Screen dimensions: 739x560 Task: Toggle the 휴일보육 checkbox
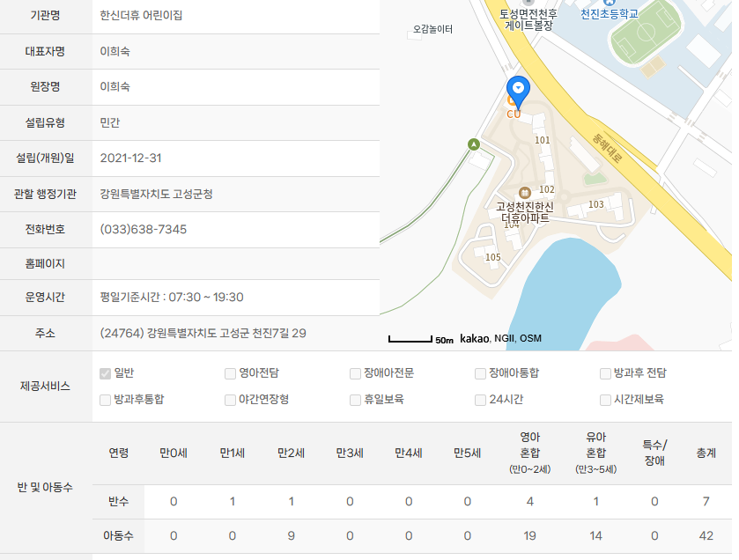[355, 400]
